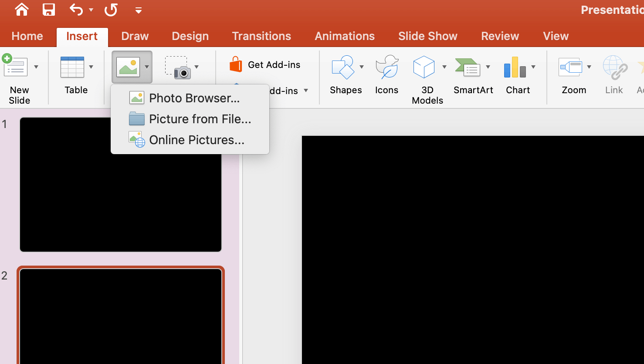Expand the New Slide dropdown arrow
Screen dimensions: 644x364
pyautogui.click(x=36, y=66)
